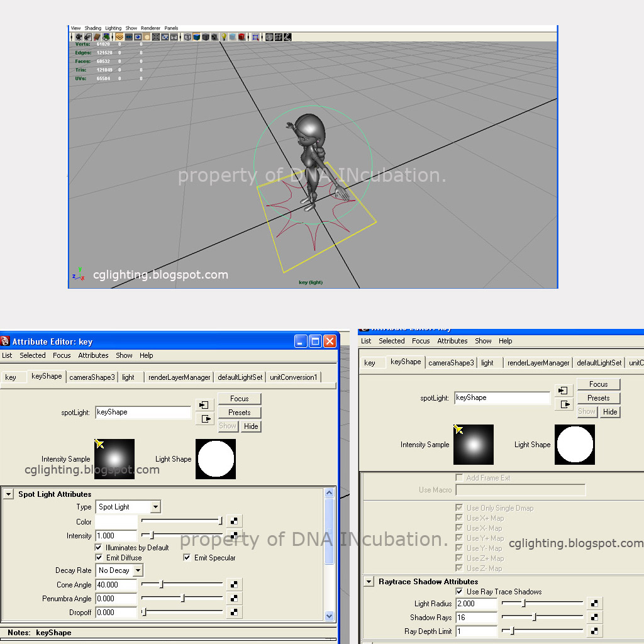Uncheck Illuminates by Default

pos(99,548)
